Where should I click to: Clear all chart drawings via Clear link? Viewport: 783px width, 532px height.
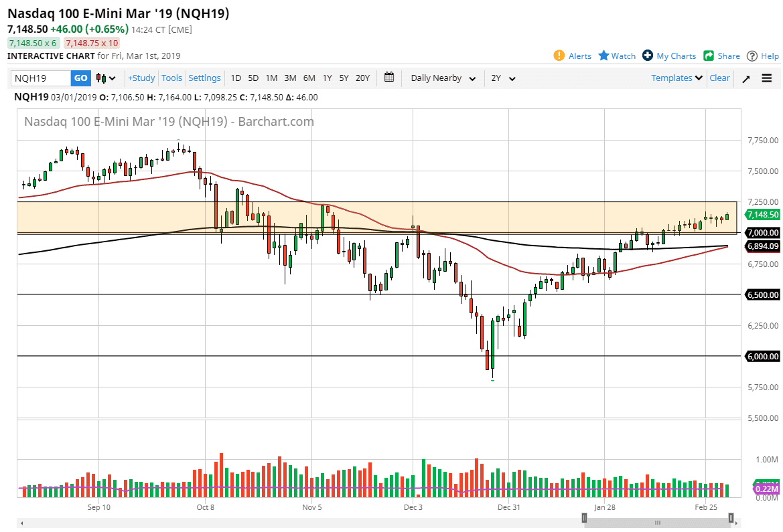[719, 78]
